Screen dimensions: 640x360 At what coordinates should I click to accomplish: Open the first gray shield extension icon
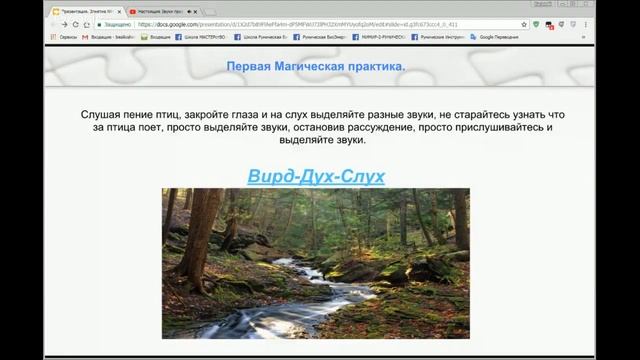click(x=562, y=24)
